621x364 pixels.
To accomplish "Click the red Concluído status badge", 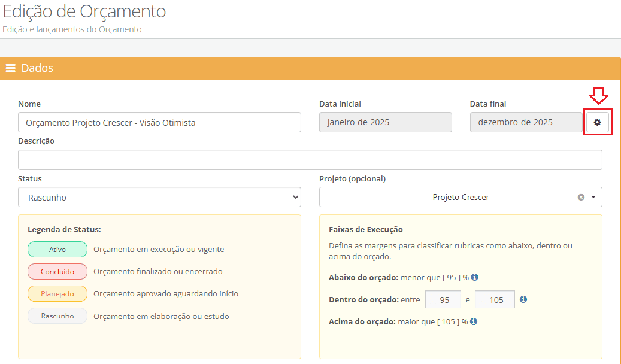I will coord(57,271).
